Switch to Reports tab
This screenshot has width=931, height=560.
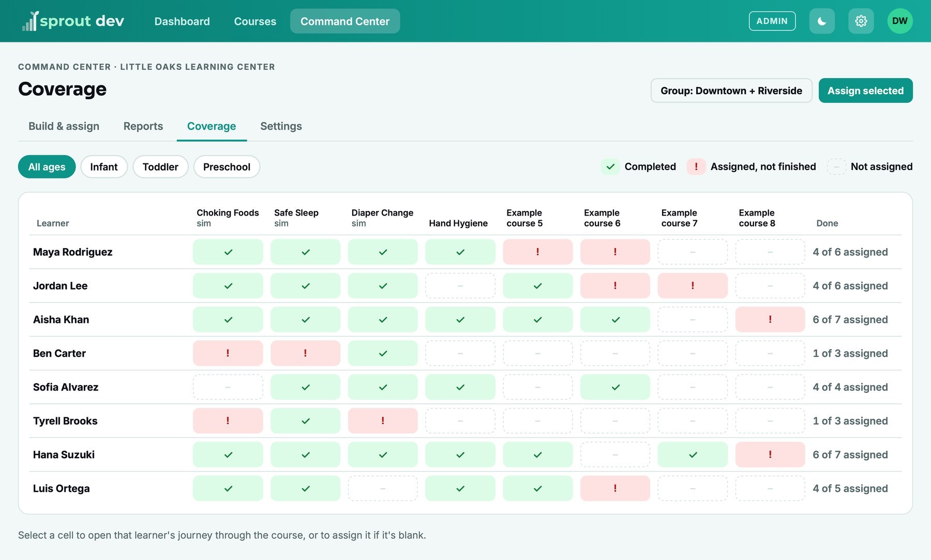pos(143,126)
